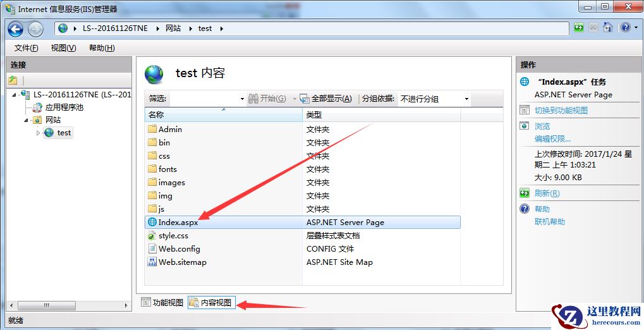644x330 pixels.
Task: Open the 帮助(H) menu
Action: click(x=102, y=48)
